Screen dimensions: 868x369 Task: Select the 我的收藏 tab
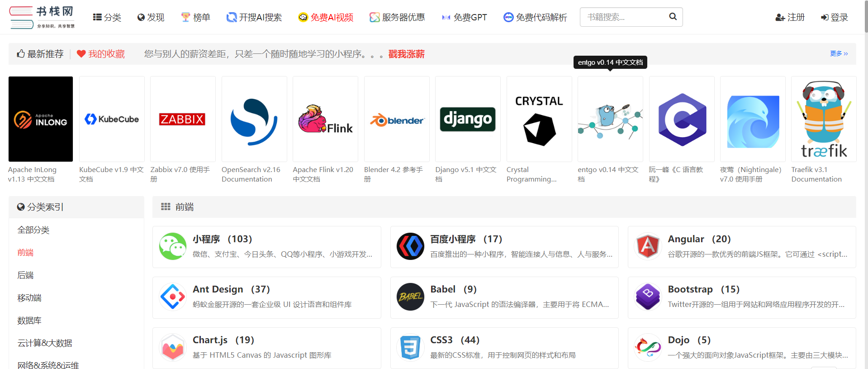[x=101, y=54]
